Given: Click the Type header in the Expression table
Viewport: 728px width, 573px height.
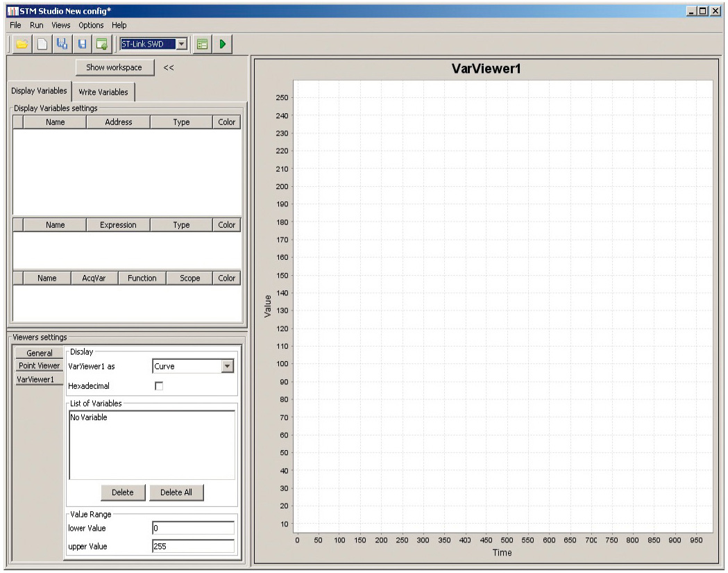Looking at the screenshot, I should [x=182, y=225].
